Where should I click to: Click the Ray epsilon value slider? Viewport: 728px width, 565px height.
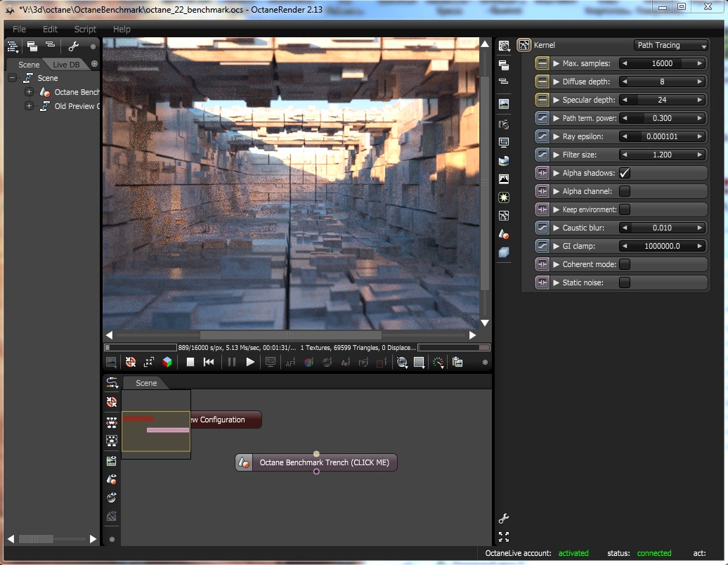[662, 136]
